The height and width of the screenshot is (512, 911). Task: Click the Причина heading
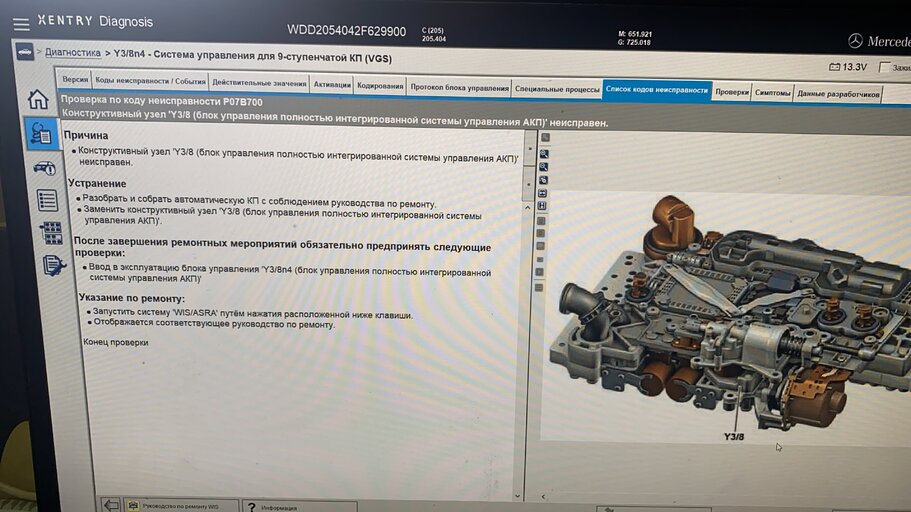pyautogui.click(x=86, y=135)
